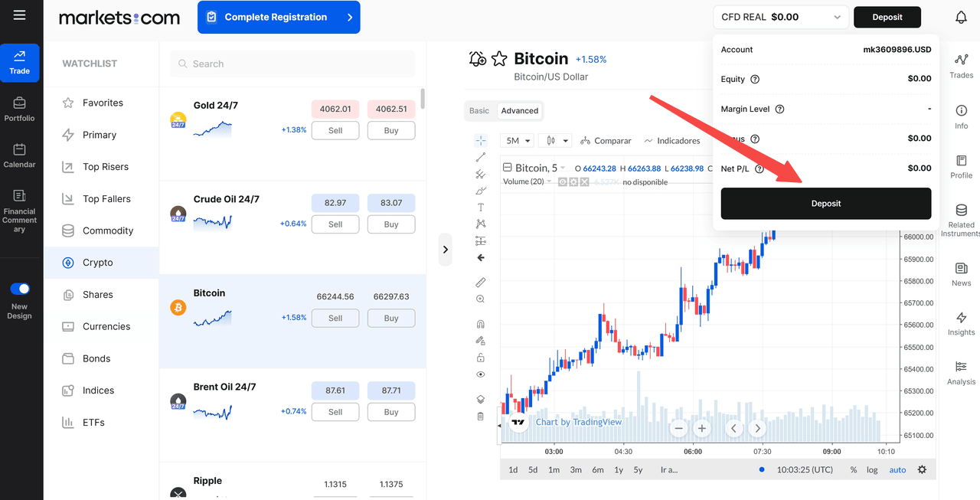Open the CFD REAL account dropdown
The width and height of the screenshot is (980, 500).
coord(780,17)
